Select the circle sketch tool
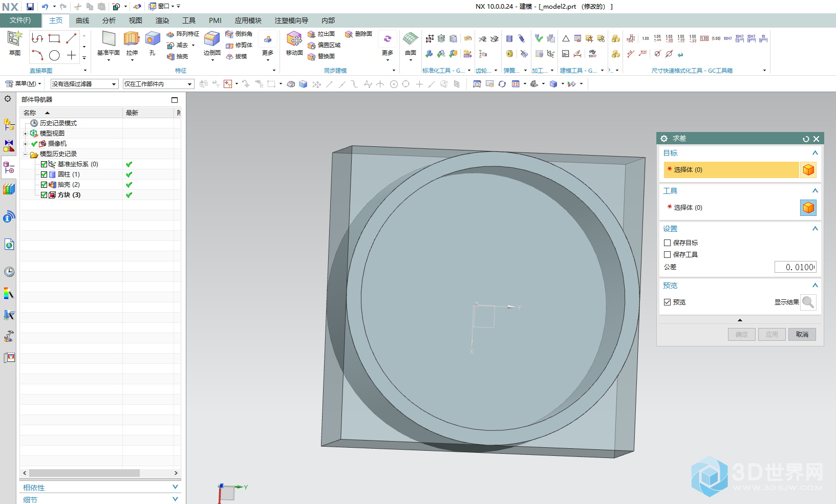The image size is (836, 504). coord(54,55)
